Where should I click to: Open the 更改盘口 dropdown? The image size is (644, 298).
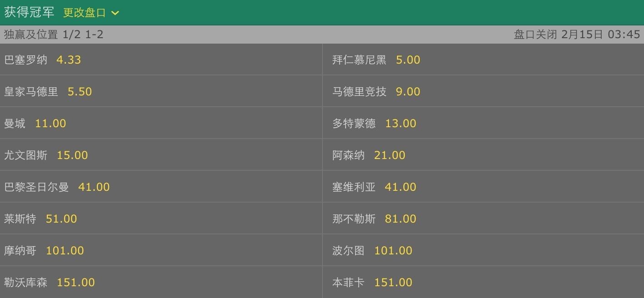[91, 13]
